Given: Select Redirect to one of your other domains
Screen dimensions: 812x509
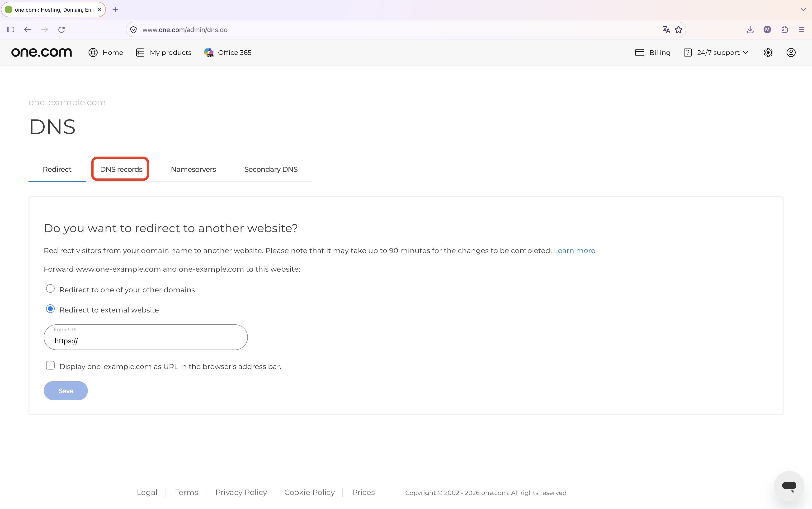Looking at the screenshot, I should point(50,289).
